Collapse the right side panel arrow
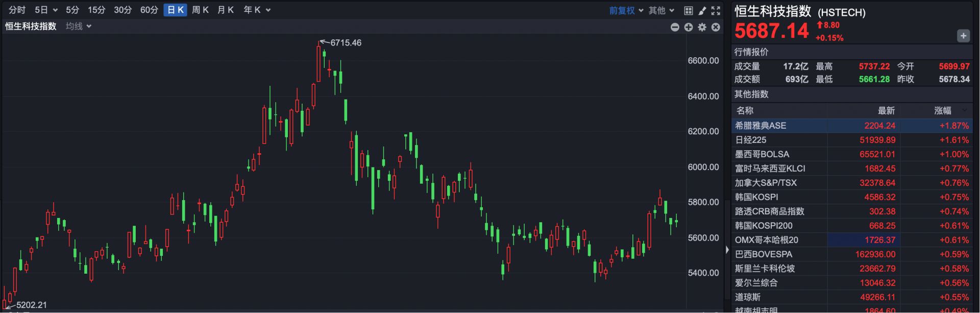This screenshot has height=313, width=980. coord(727,250)
